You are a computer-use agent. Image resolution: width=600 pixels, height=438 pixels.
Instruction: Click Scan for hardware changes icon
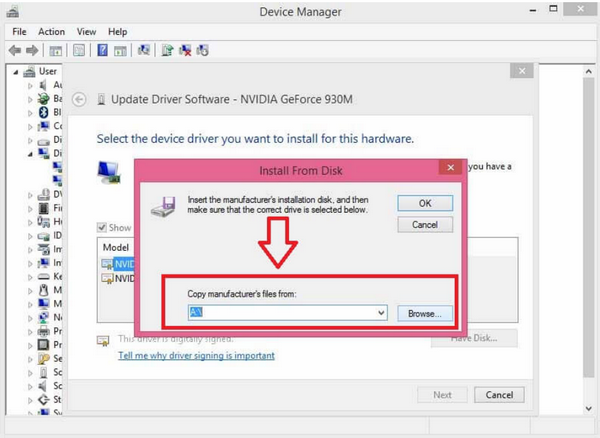pyautogui.click(x=143, y=49)
